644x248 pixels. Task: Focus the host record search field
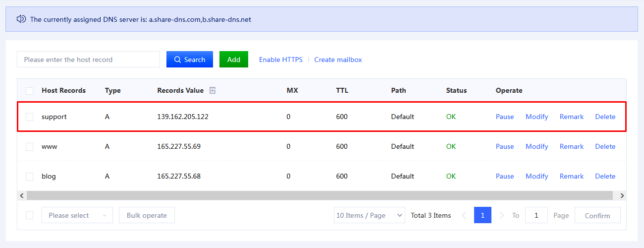[88, 60]
